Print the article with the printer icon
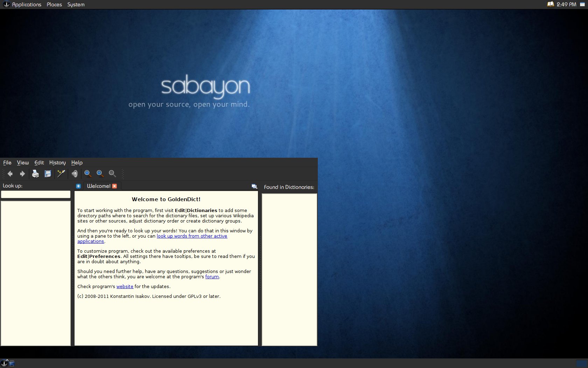This screenshot has width=588, height=368. [x=35, y=174]
